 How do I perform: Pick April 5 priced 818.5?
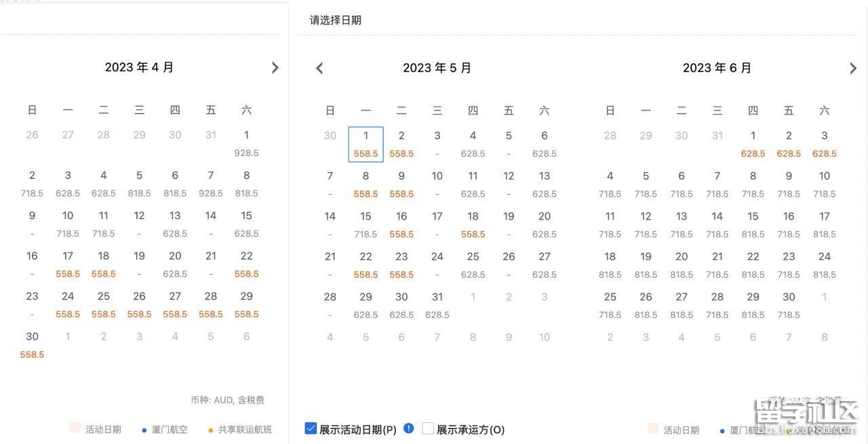(x=139, y=184)
